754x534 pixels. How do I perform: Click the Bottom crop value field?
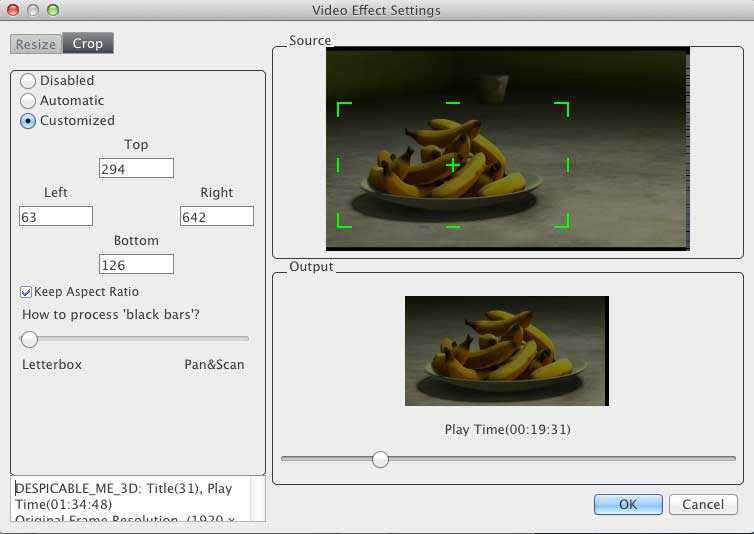tap(136, 265)
